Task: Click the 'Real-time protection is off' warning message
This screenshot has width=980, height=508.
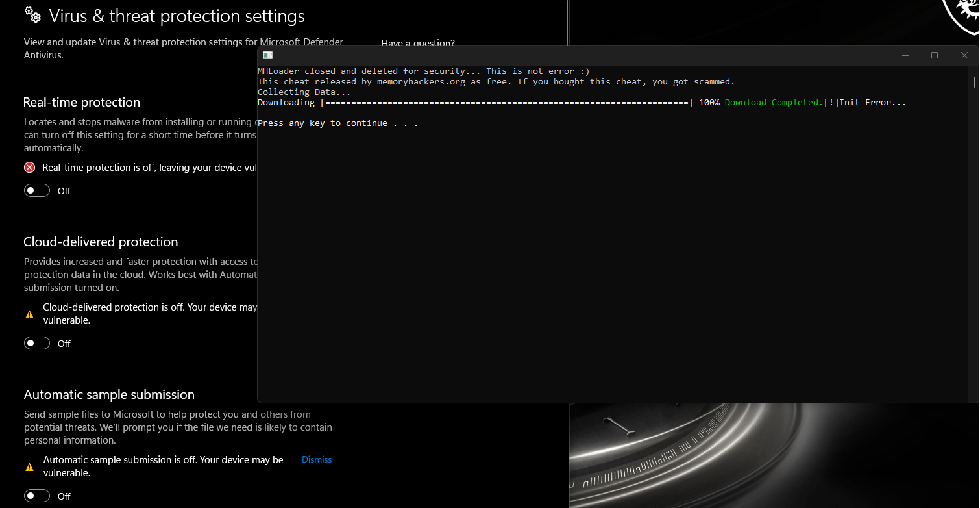Action: click(x=150, y=168)
